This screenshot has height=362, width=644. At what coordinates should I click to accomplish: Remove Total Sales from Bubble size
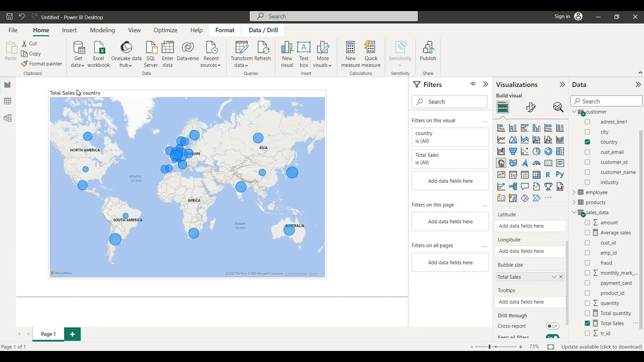coord(561,277)
